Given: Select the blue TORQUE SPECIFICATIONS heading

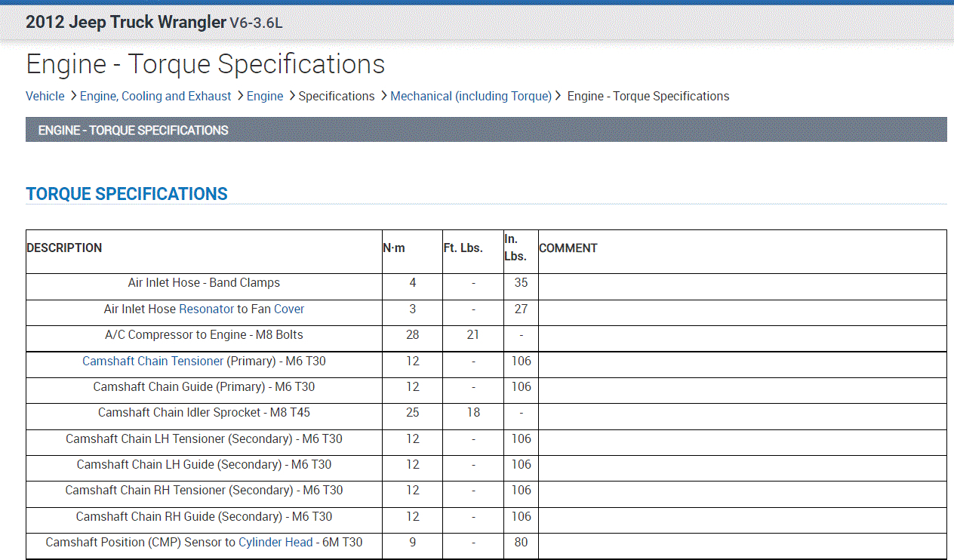Looking at the screenshot, I should pos(127,194).
